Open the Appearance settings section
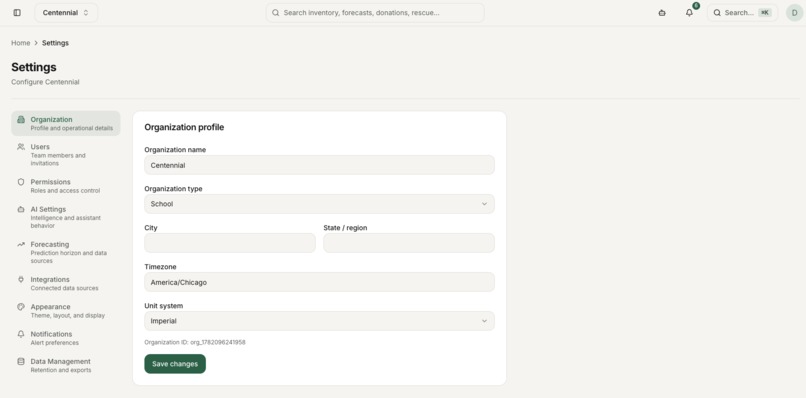The height and width of the screenshot is (398, 806). coord(66,311)
